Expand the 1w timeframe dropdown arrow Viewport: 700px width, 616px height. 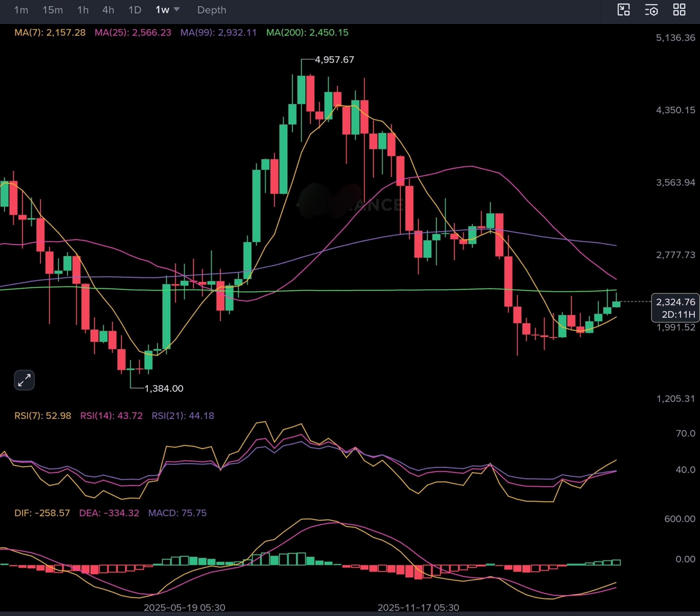tap(177, 9)
